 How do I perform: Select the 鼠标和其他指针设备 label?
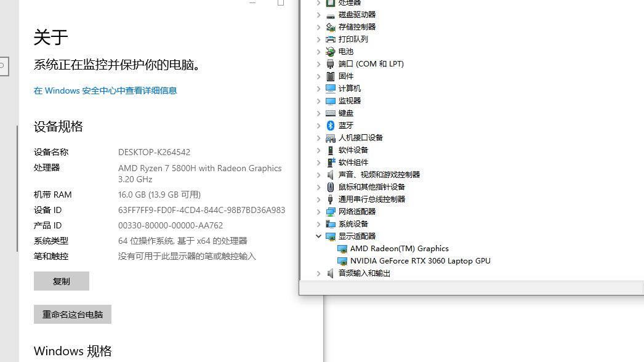coord(371,187)
